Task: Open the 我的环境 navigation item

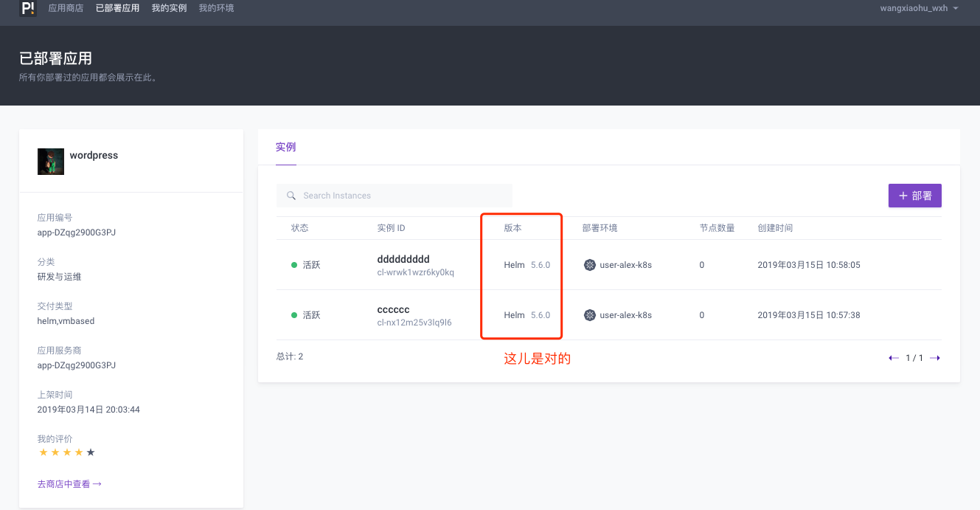Action: pos(216,8)
